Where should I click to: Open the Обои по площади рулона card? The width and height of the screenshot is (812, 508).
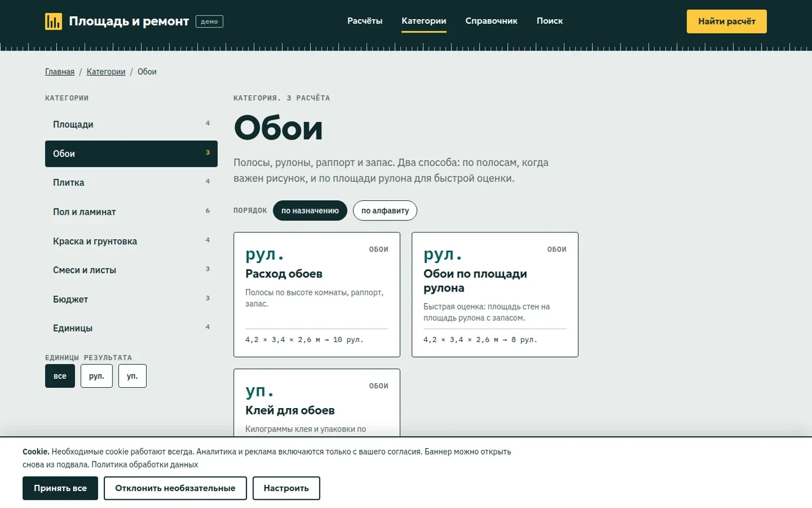click(x=495, y=294)
